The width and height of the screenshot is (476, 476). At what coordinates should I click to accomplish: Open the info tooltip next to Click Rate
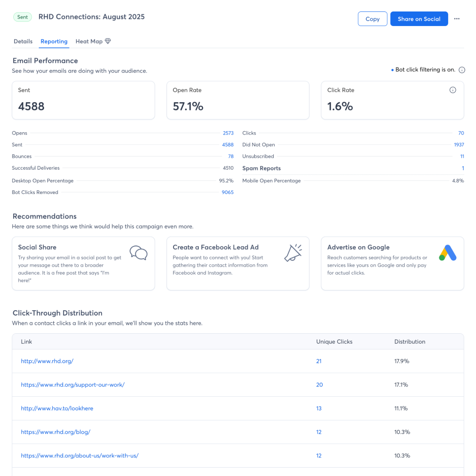click(453, 89)
